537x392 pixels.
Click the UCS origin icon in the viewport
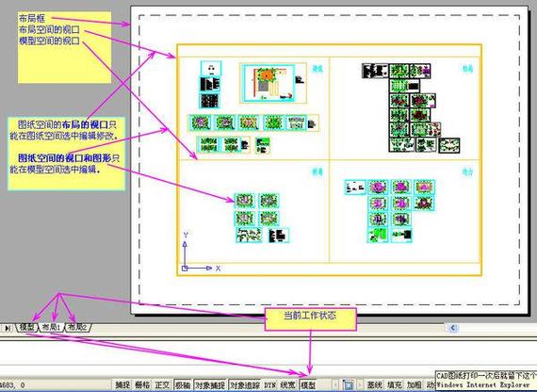pyautogui.click(x=185, y=269)
